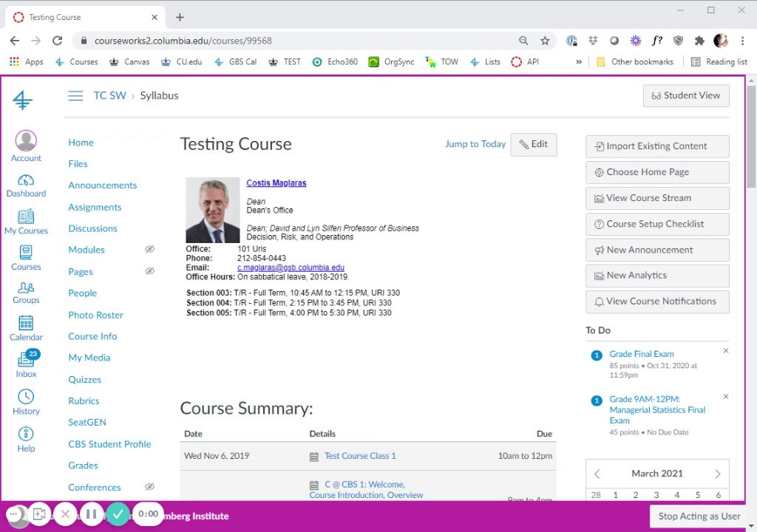
Task: Toggle the Pages hidden-eye icon
Action: click(149, 271)
